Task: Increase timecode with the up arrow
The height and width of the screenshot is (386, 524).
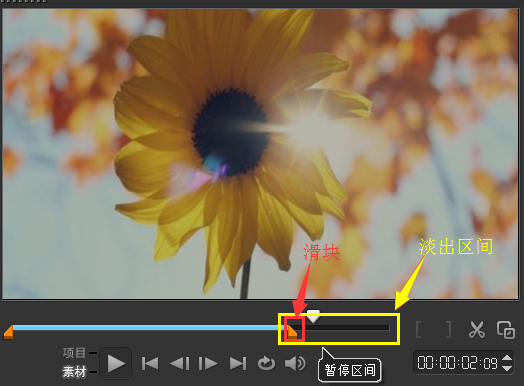Action: [507, 358]
